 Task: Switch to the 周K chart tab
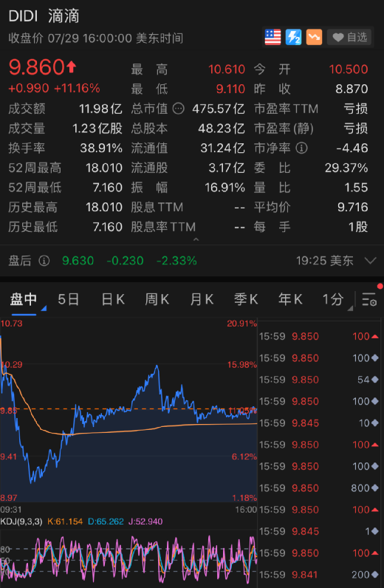[157, 299]
